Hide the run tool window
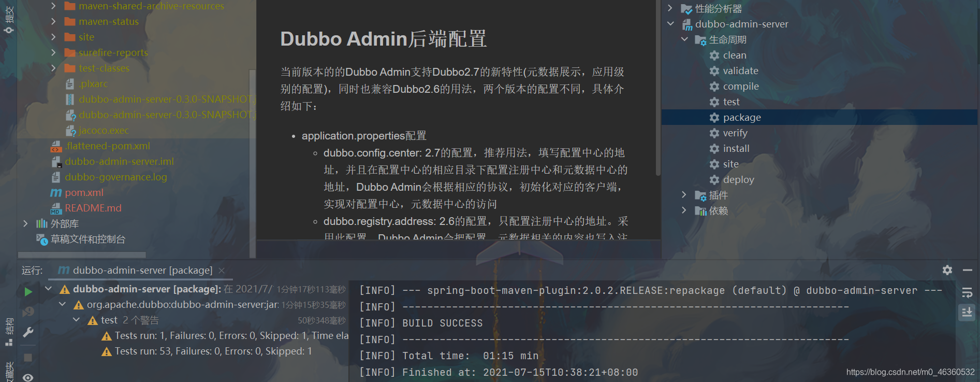This screenshot has width=980, height=382. [x=967, y=270]
